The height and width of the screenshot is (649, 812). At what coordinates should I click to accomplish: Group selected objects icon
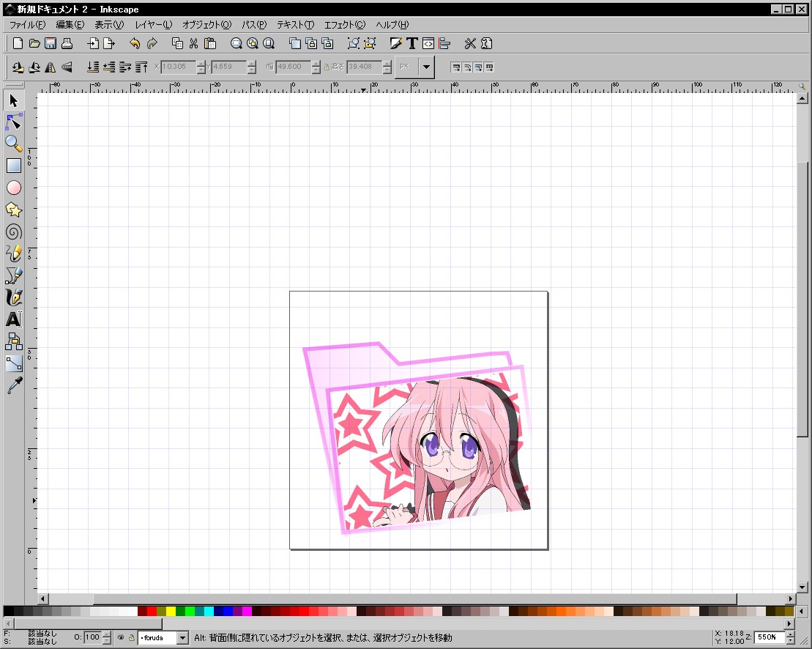[x=353, y=43]
